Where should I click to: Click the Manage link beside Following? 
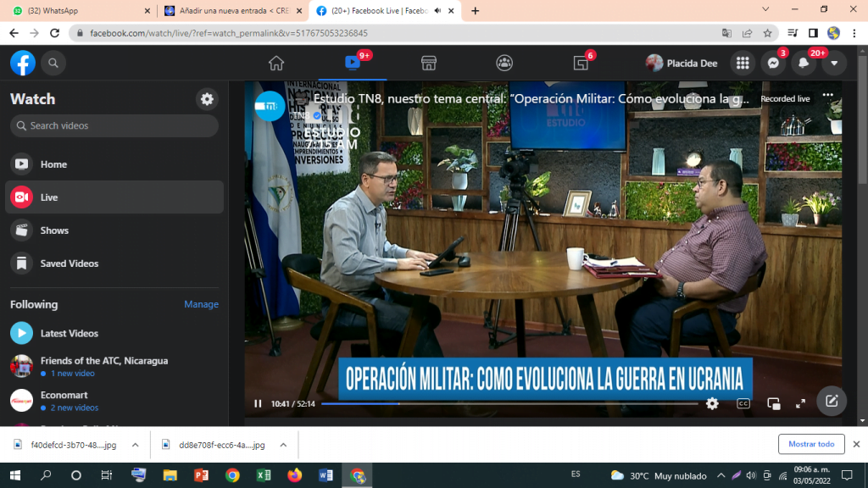point(201,304)
